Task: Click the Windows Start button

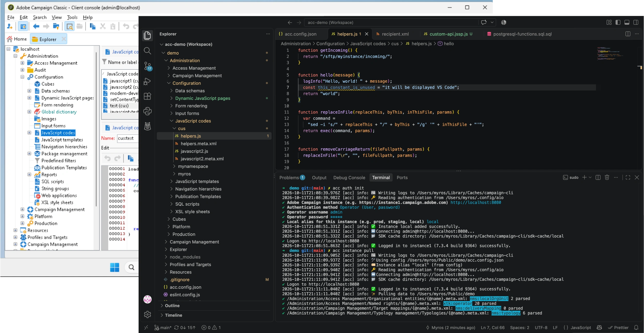Action: (x=115, y=267)
